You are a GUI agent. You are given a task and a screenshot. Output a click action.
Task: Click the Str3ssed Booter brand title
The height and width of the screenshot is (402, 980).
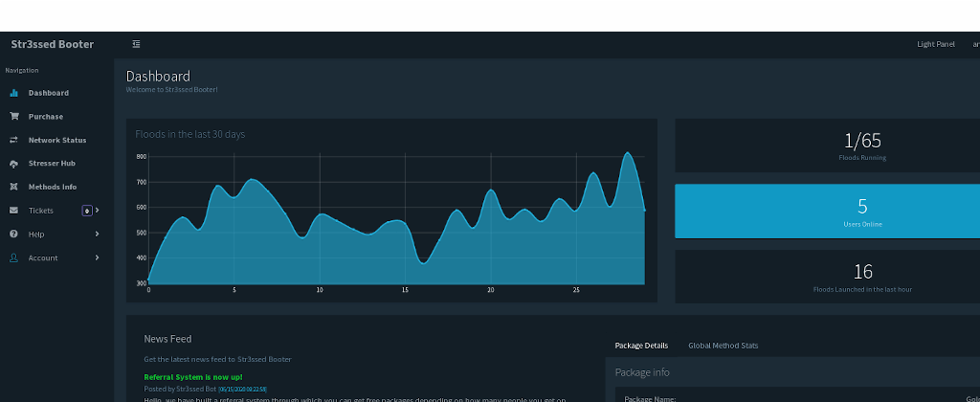click(53, 44)
